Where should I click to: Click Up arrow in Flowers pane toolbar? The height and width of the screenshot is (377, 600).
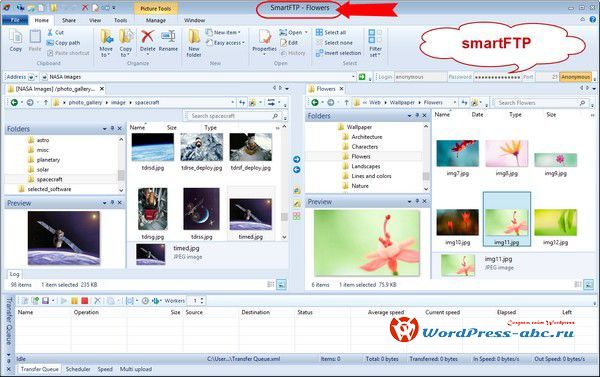[346, 103]
